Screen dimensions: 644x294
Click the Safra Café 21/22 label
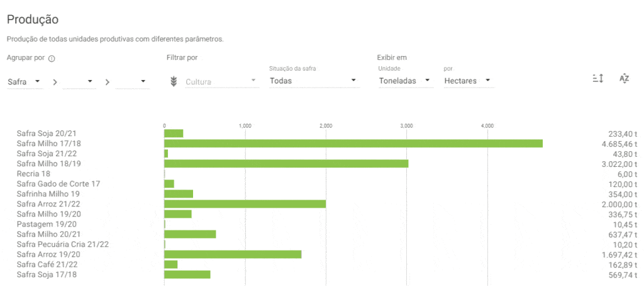tap(48, 264)
